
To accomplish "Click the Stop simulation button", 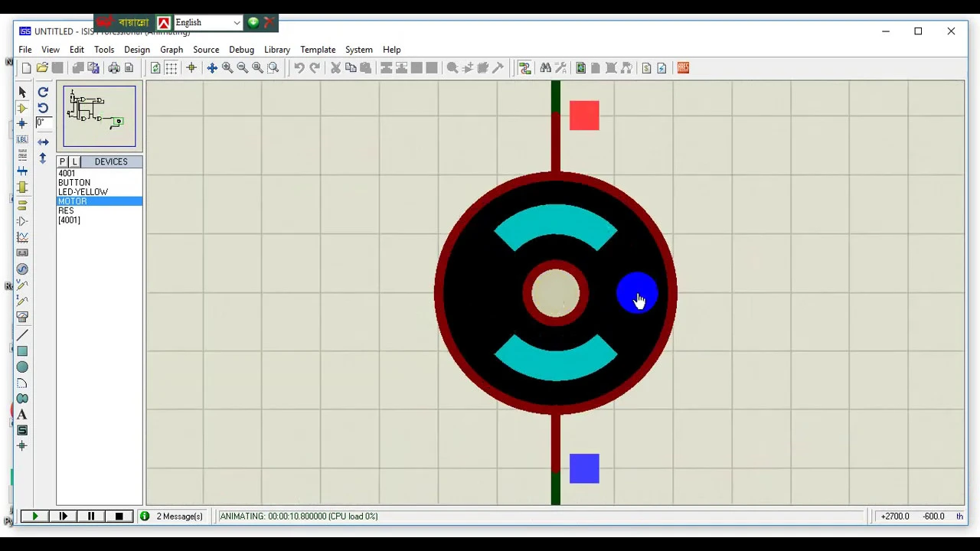I will click(119, 517).
